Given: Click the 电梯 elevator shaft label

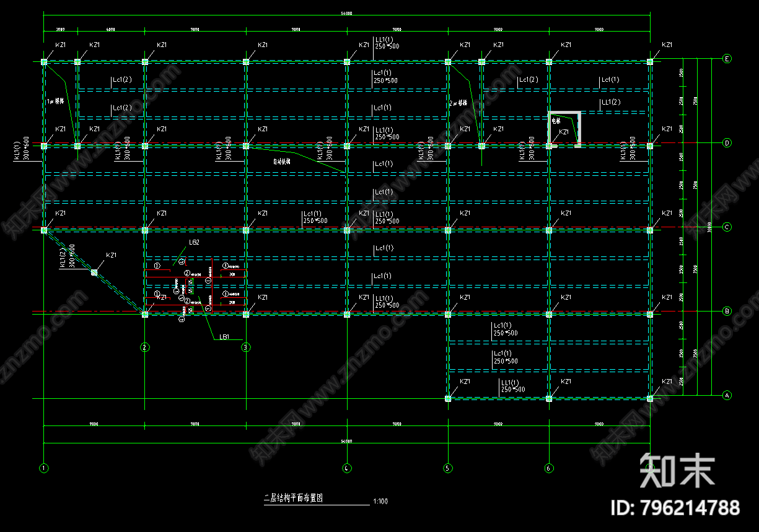Looking at the screenshot, I should (556, 121).
